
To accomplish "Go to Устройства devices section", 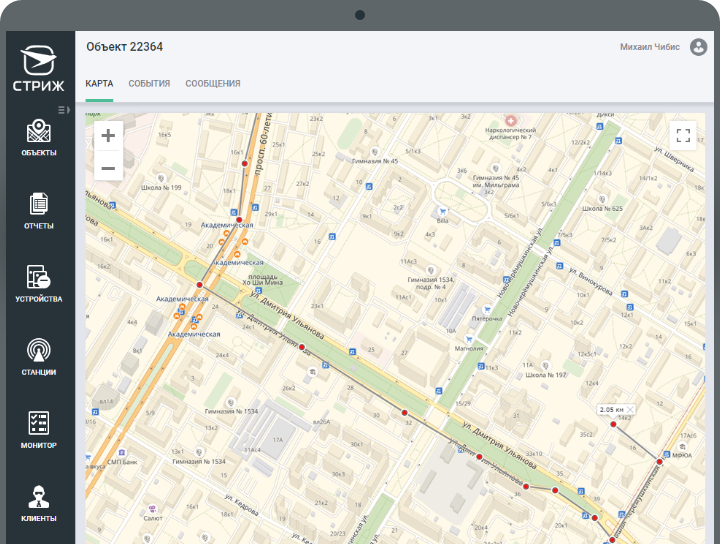I will [x=38, y=284].
